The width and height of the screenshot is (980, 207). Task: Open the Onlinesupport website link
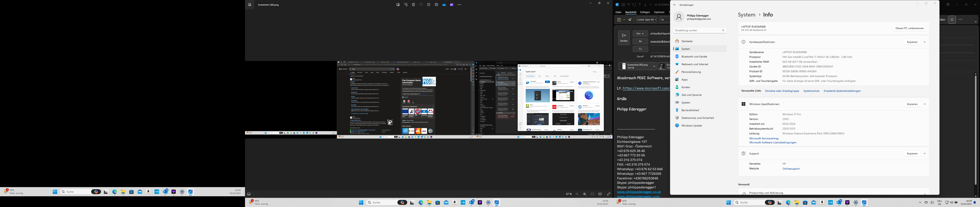tap(791, 168)
